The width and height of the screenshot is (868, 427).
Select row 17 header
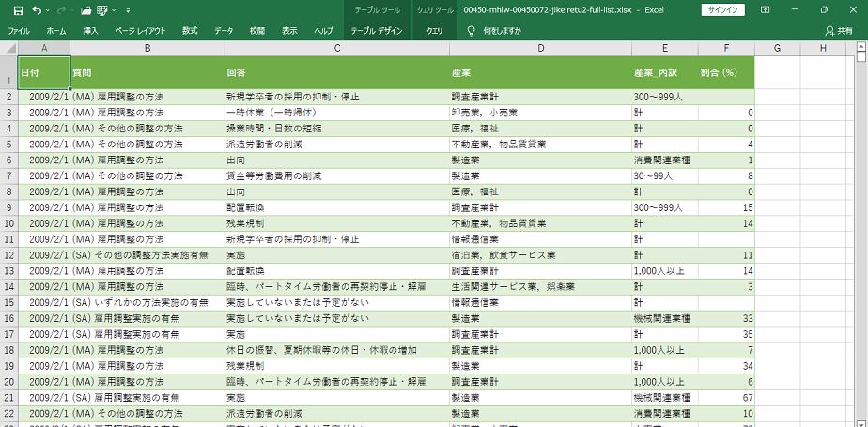coord(8,335)
